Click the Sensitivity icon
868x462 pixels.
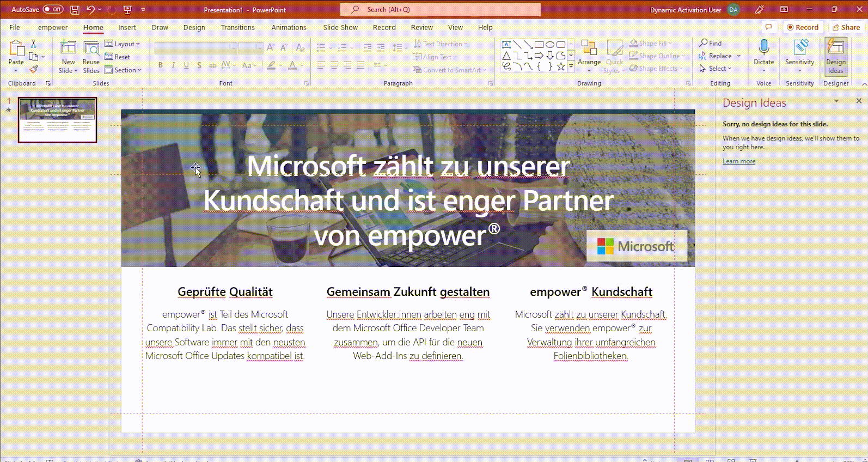(x=799, y=48)
